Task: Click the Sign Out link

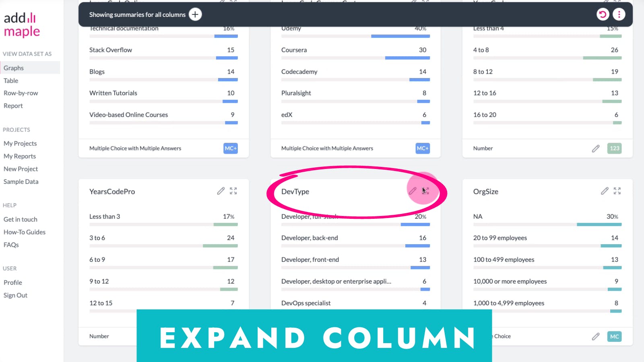Action: [x=16, y=295]
